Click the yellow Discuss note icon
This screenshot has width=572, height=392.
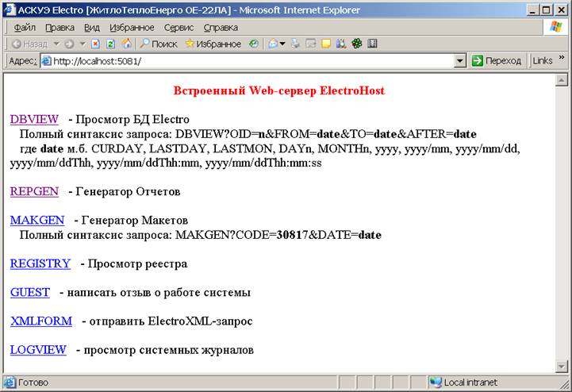coord(326,44)
